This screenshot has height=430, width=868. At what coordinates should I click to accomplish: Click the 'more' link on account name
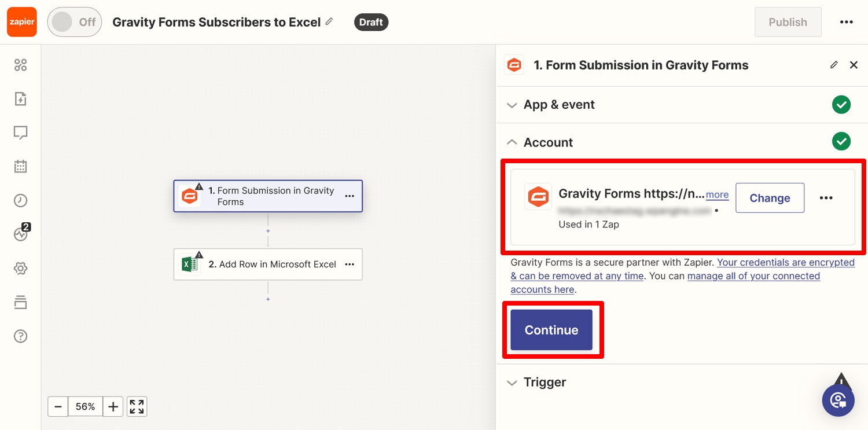click(x=717, y=195)
